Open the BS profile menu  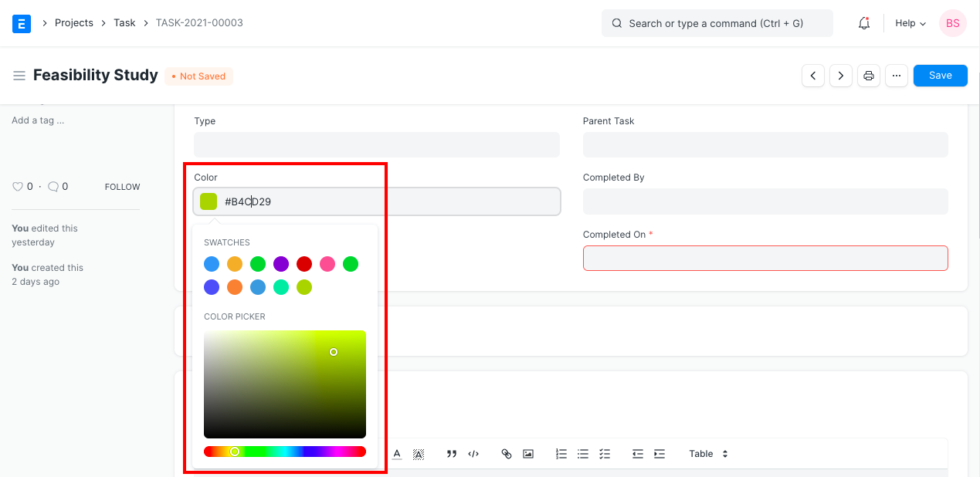[x=952, y=23]
